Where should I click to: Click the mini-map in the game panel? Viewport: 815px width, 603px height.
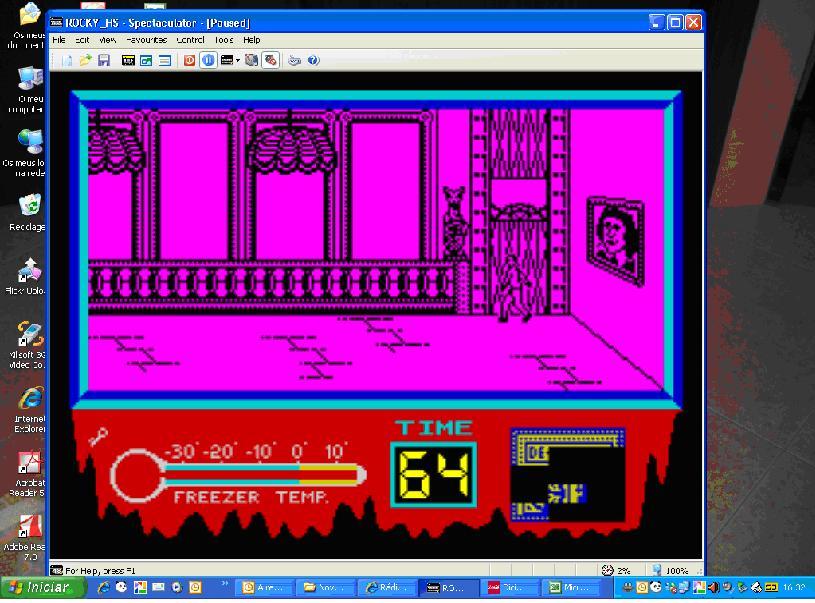click(568, 475)
